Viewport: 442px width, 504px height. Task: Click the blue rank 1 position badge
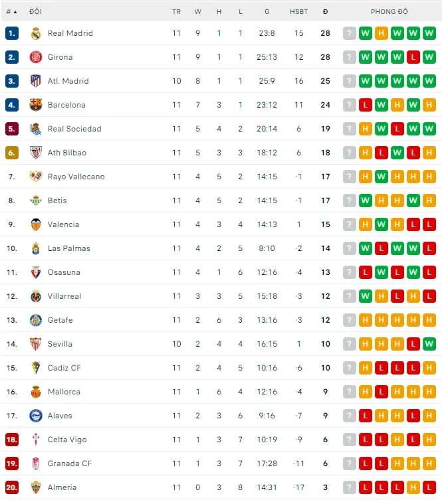(12, 33)
